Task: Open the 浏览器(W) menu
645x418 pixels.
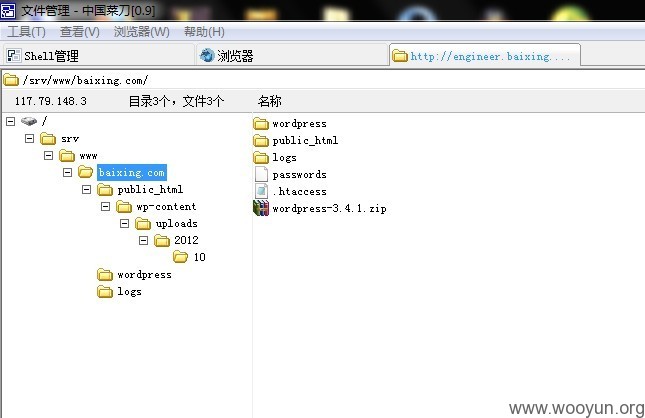Action: (142, 32)
